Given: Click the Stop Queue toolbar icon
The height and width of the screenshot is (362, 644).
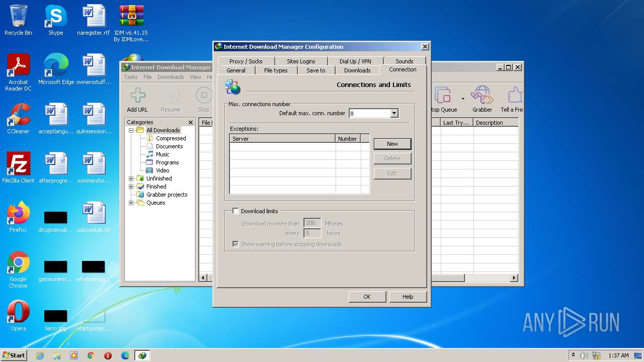Looking at the screenshot, I should pyautogui.click(x=443, y=100).
